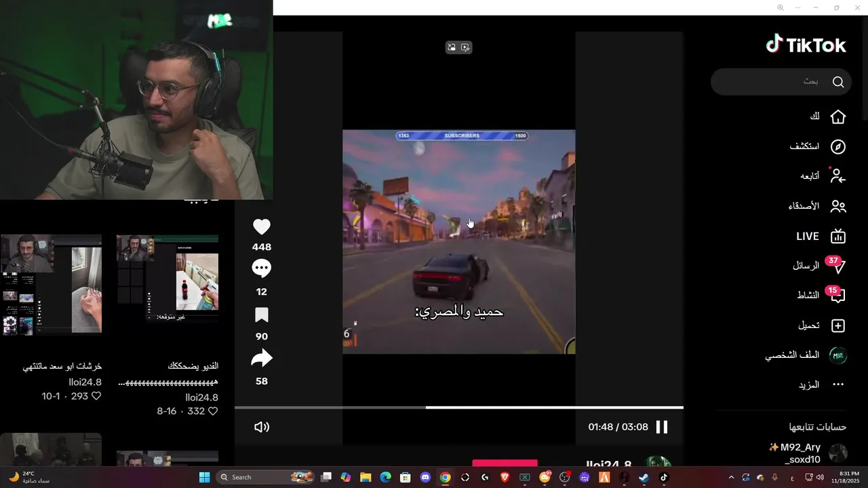
Task: Save video with the bookmark icon
Action: pyautogui.click(x=262, y=314)
